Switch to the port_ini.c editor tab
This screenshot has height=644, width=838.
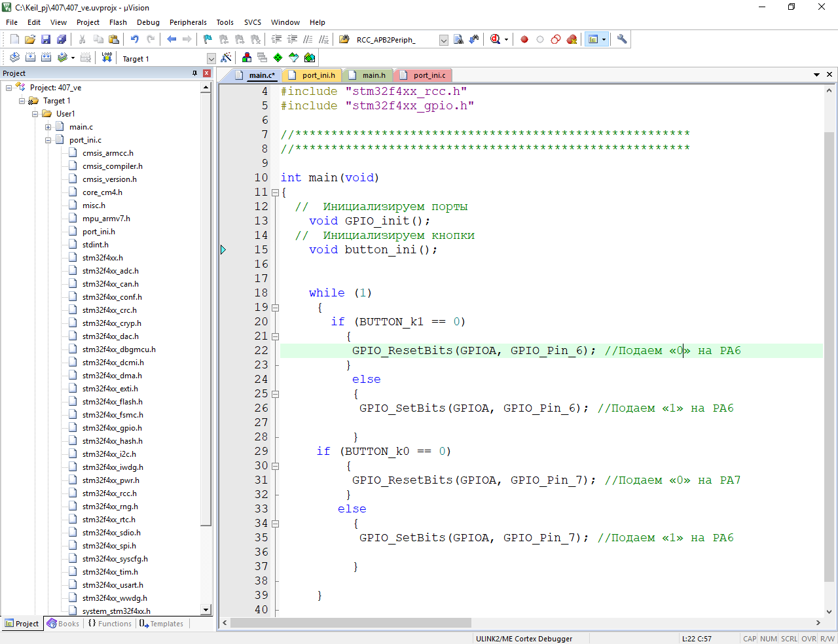coord(423,75)
